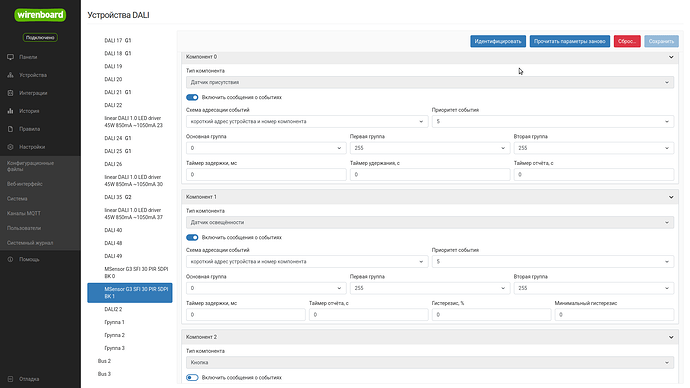Open Отладка via its sidebar icon

pyautogui.click(x=11, y=379)
